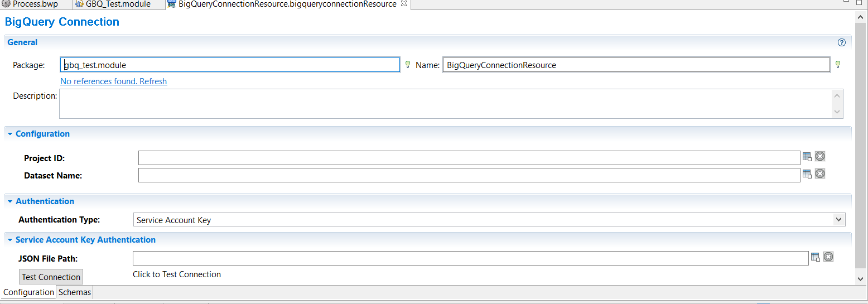Click the JSON File Path input field
The width and height of the screenshot is (868, 304).
[x=470, y=258]
